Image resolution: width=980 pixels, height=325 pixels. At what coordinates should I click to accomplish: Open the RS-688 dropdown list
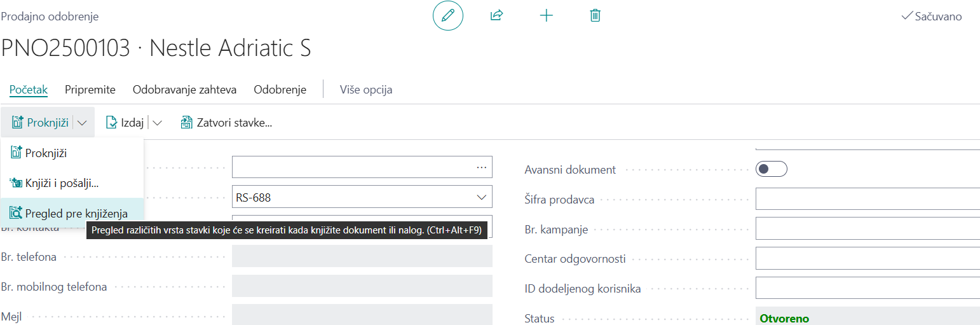coord(481,197)
